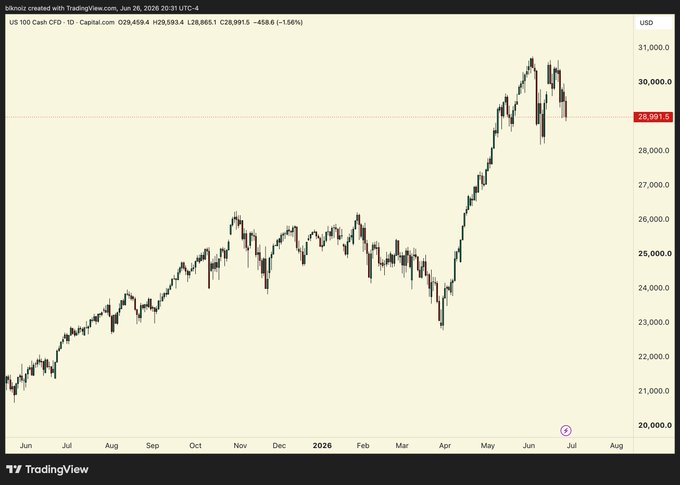Click the close value C28,991.5
This screenshot has height=485, width=680.
click(x=235, y=22)
